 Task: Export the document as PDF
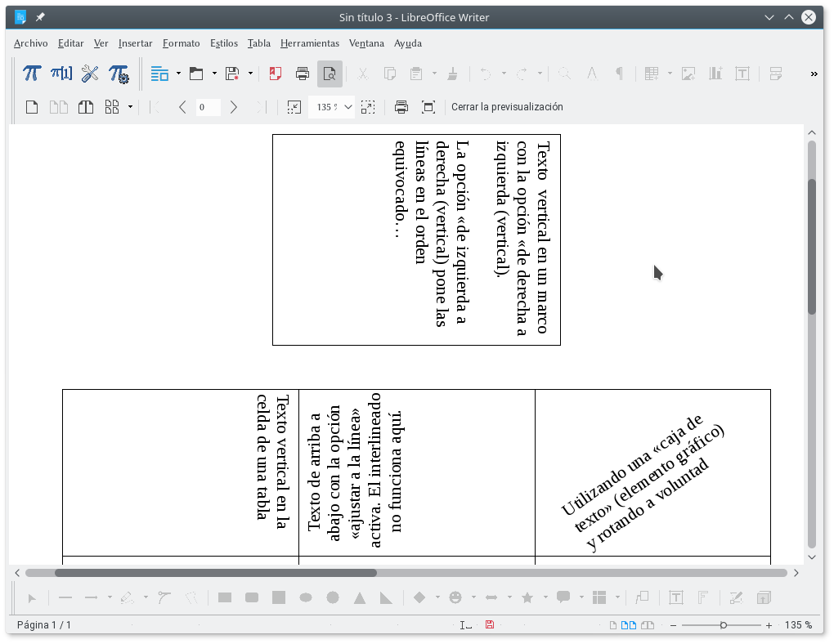[x=273, y=73]
